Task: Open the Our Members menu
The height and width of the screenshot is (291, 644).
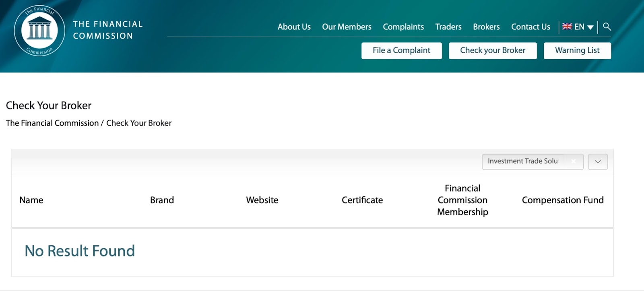Action: point(347,27)
